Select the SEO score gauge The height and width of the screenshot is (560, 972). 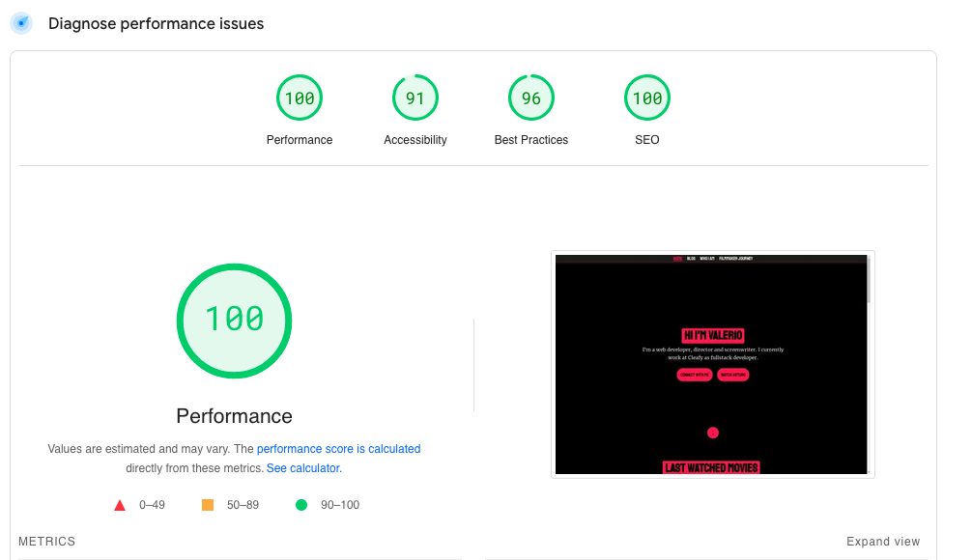646,98
